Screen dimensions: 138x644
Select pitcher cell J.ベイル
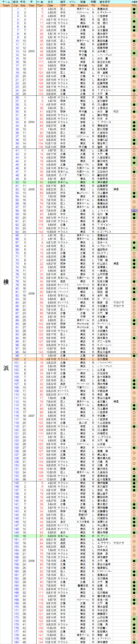coord(105,210)
